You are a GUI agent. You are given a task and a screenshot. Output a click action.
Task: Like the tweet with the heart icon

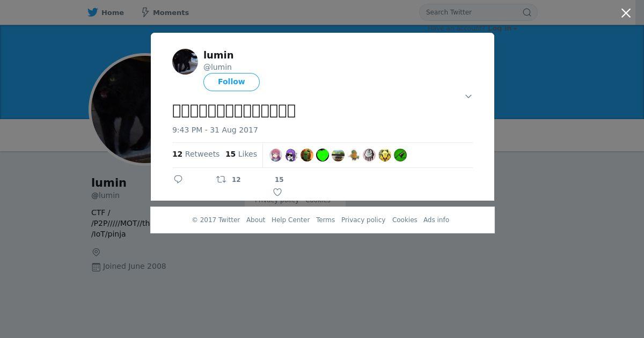[x=277, y=192]
